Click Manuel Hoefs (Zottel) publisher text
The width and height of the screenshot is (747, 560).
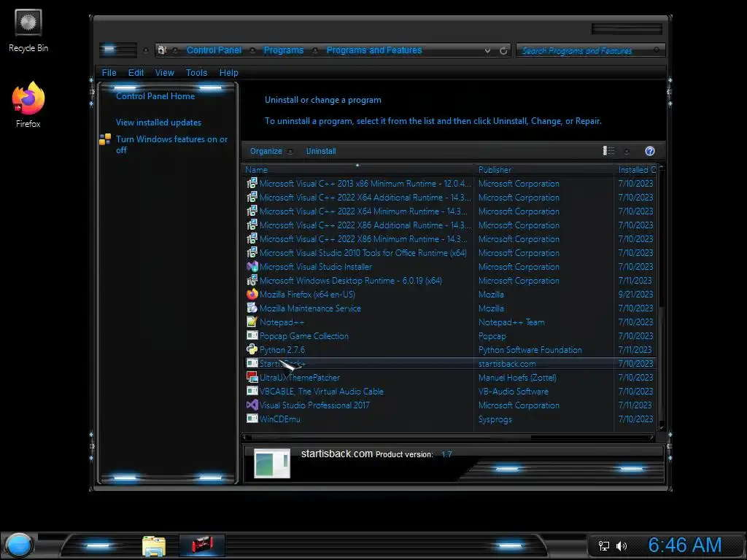click(x=517, y=378)
